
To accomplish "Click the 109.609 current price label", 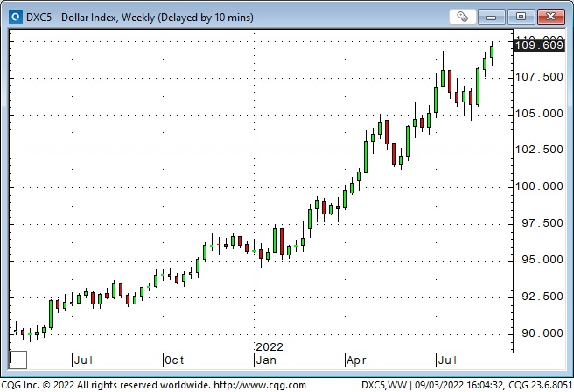I will 539,45.
